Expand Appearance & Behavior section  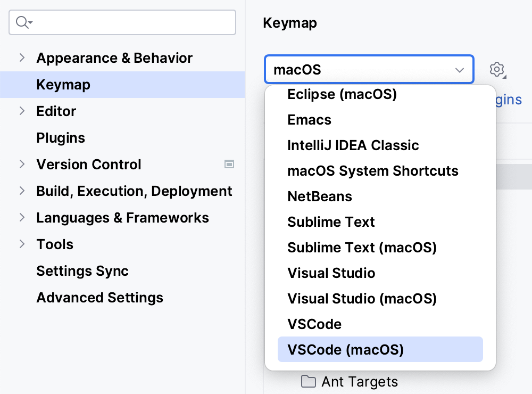22,58
